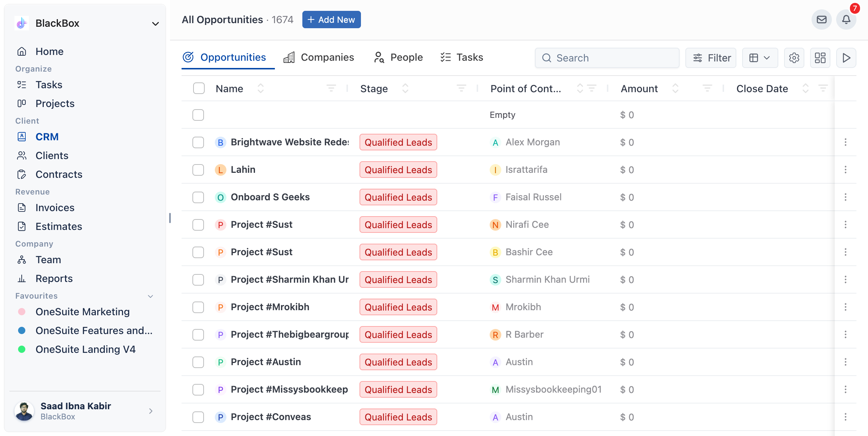This screenshot has height=436, width=868.
Task: Filter the Stage column icon
Action: click(x=461, y=89)
